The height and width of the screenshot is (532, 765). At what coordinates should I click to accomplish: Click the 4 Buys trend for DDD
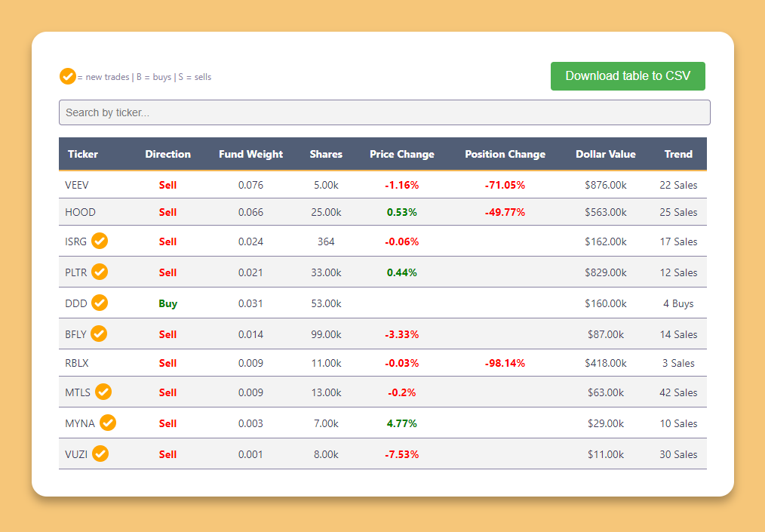tap(678, 303)
